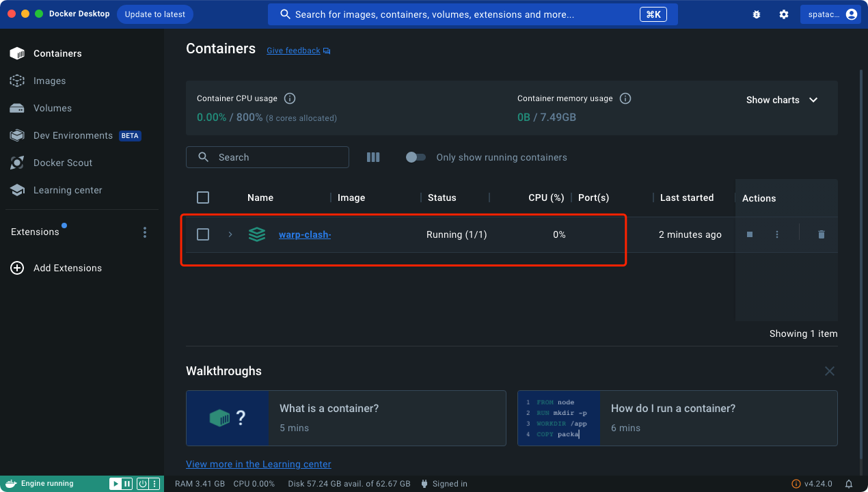
Task: Sort by Last started column header
Action: 687,197
